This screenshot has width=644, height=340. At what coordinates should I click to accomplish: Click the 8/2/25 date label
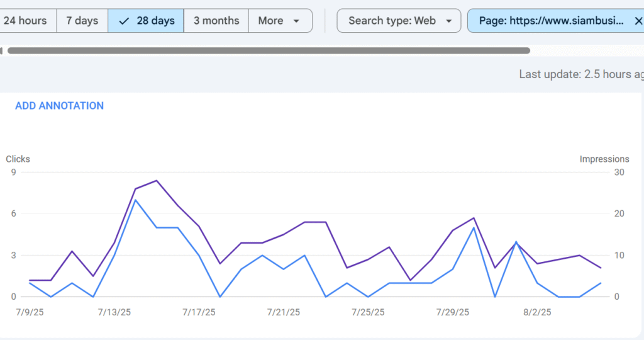537,312
